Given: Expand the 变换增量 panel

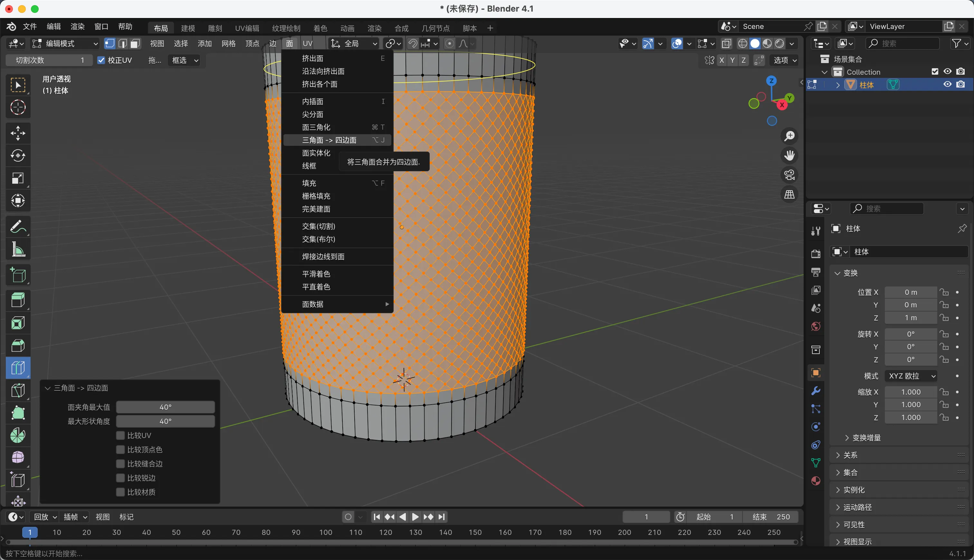Looking at the screenshot, I should (x=866, y=438).
